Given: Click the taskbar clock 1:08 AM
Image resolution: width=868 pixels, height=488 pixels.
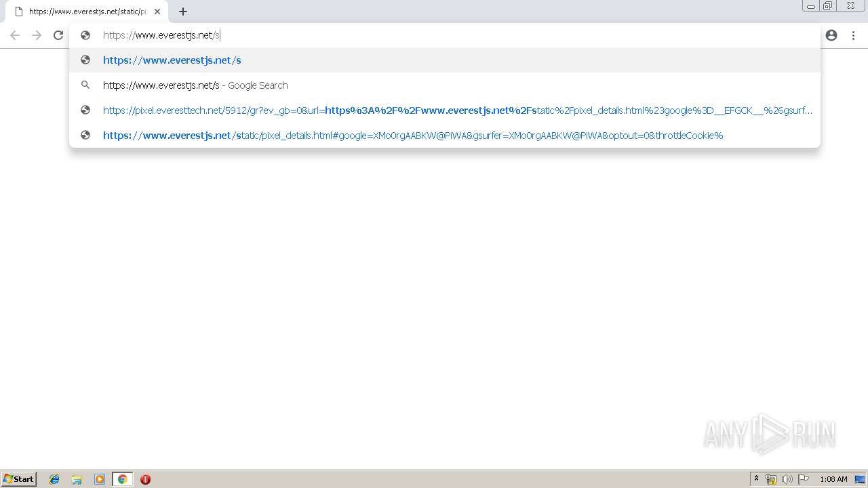Looking at the screenshot, I should click(x=833, y=479).
